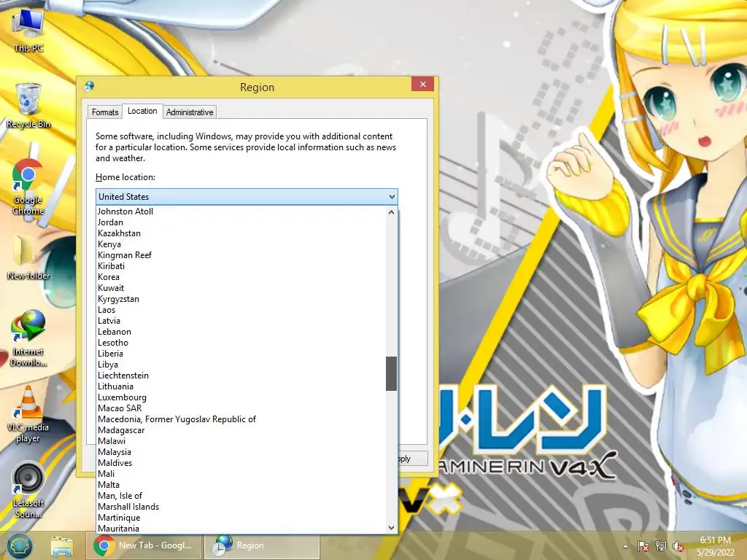This screenshot has width=747, height=560.
Task: Launch Google Chrome from desktop shortcut
Action: pyautogui.click(x=28, y=187)
